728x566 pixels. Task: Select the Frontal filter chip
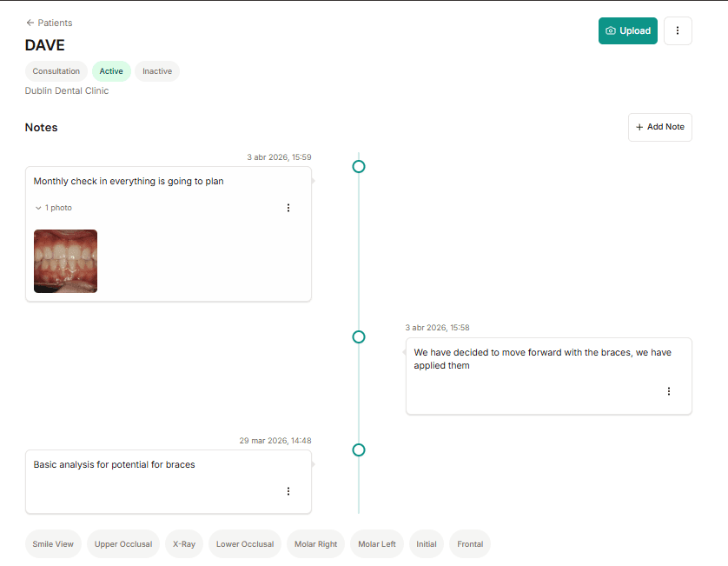coord(469,543)
